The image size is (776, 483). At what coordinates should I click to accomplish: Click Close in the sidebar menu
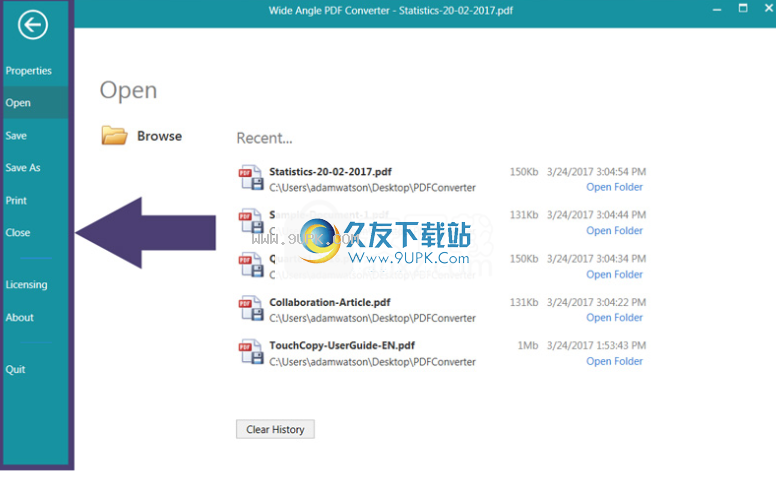pyautogui.click(x=18, y=233)
